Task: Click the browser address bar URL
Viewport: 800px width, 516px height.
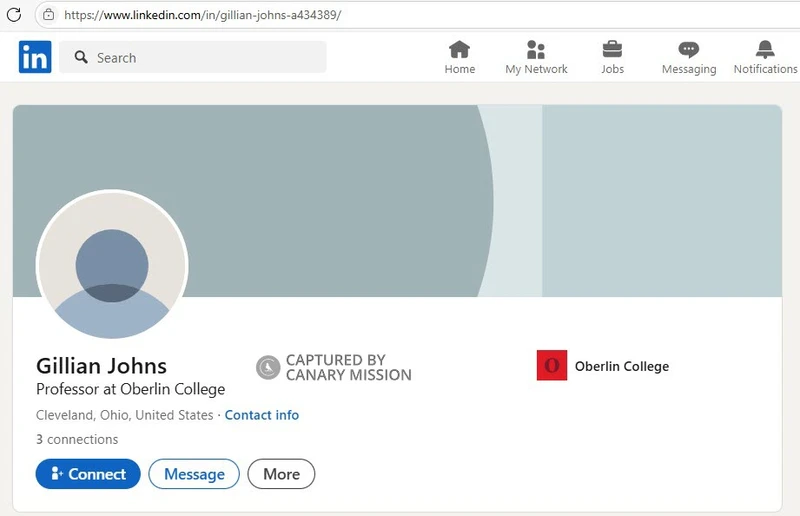Action: pyautogui.click(x=203, y=15)
